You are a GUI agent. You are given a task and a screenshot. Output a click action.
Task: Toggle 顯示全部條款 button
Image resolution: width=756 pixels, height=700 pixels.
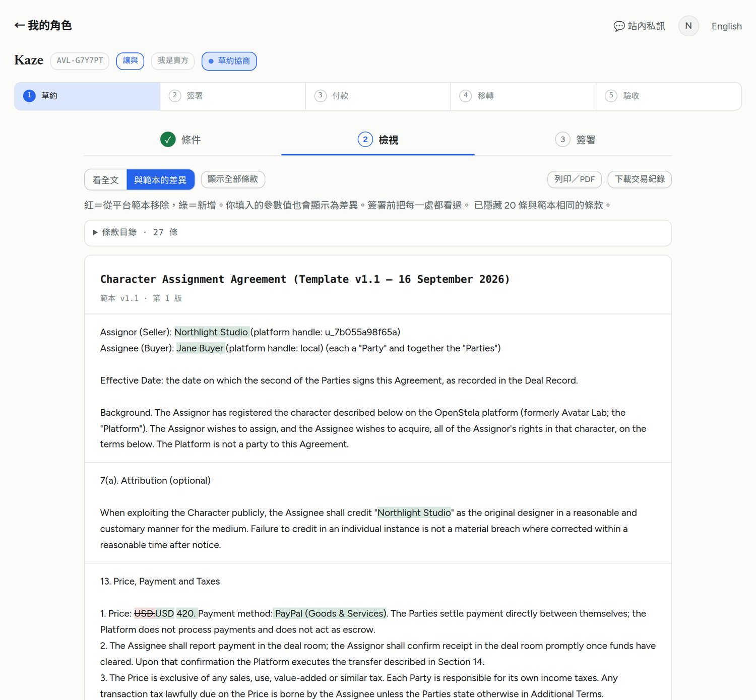point(233,179)
